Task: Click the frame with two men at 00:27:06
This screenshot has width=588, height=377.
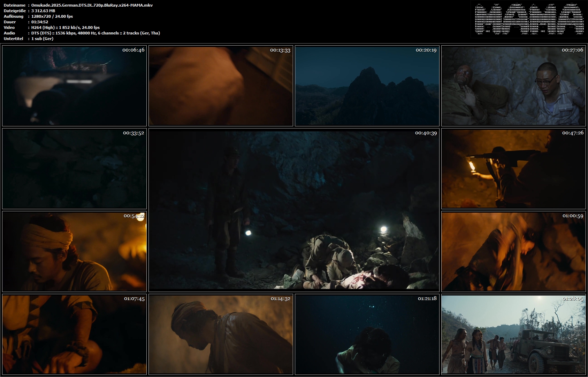Action: (x=513, y=86)
